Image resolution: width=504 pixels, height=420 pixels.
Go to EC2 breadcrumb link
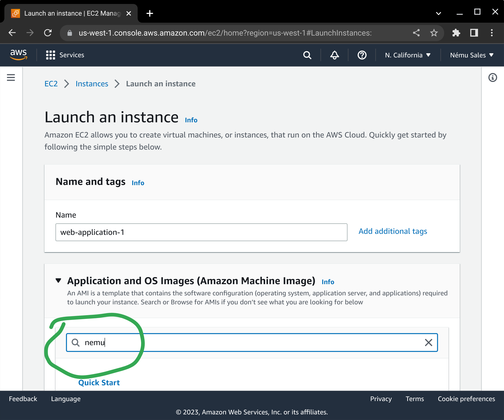point(51,84)
